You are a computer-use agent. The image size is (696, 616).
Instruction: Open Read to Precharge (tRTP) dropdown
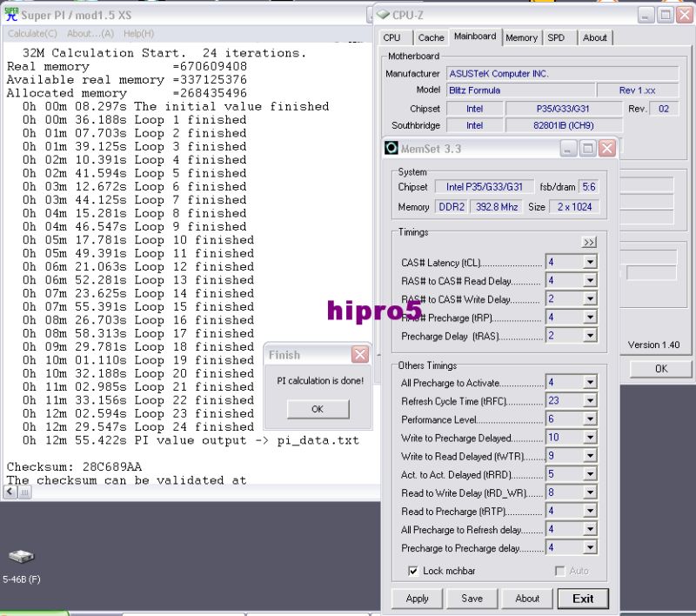[x=590, y=512]
